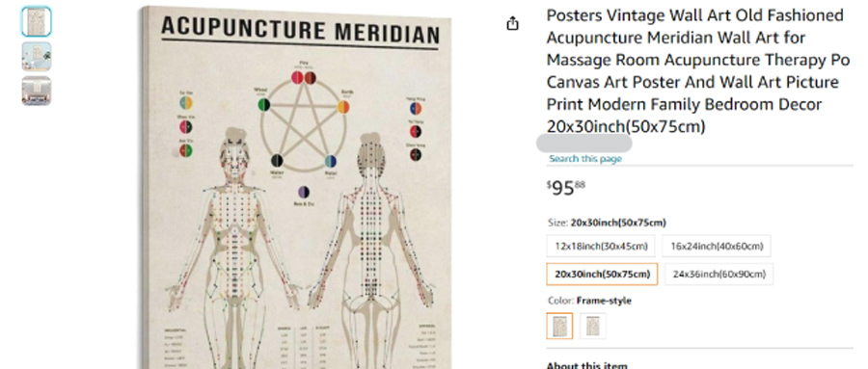
Task: Click the product title text
Action: [x=698, y=70]
